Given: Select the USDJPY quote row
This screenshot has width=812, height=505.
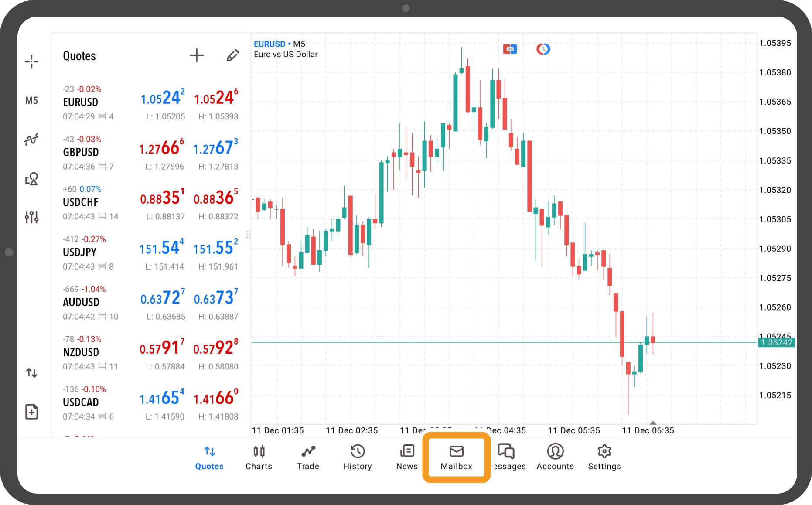Looking at the screenshot, I should pos(150,252).
